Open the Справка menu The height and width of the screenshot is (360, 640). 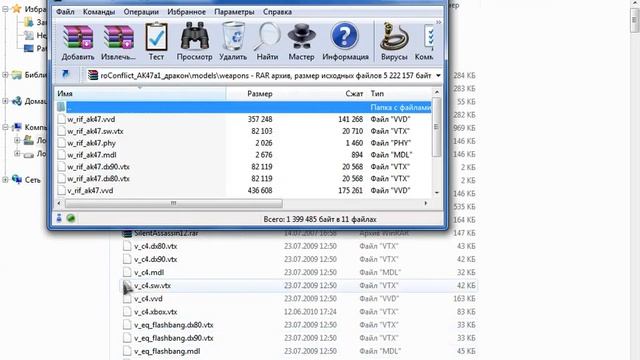[x=277, y=12]
